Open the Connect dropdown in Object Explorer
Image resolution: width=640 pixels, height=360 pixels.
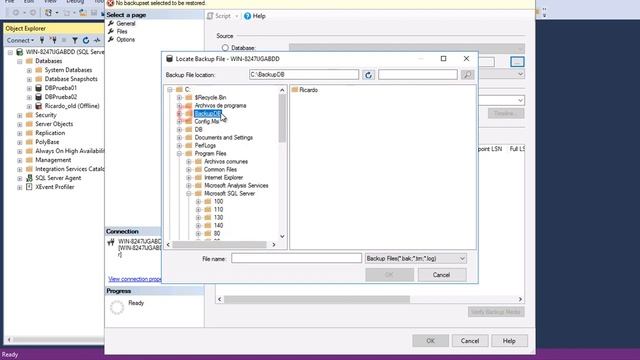[20, 40]
